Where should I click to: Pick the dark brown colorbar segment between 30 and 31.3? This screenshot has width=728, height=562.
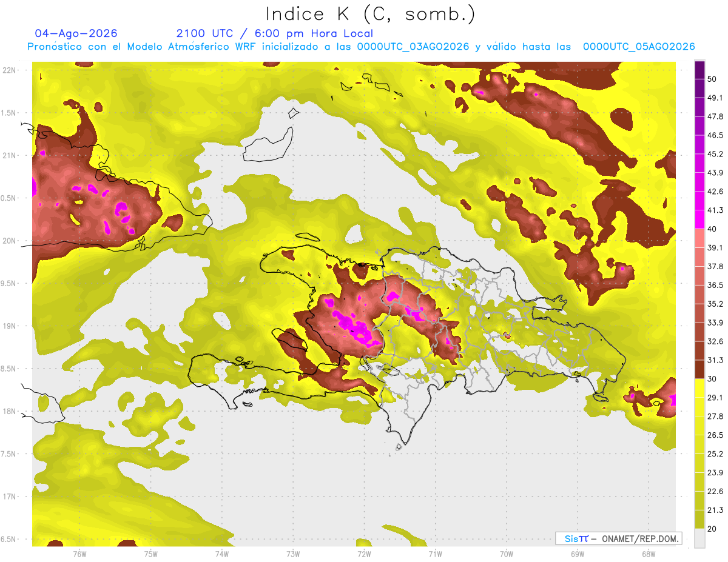[699, 369]
